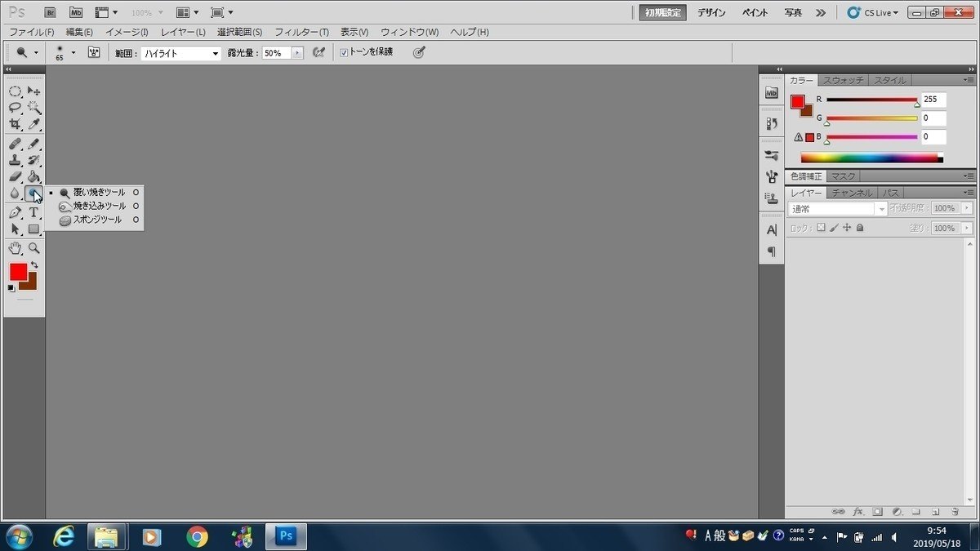Screen dimensions: 980x551
Task: Select the Eraser tool
Action: coord(15,176)
